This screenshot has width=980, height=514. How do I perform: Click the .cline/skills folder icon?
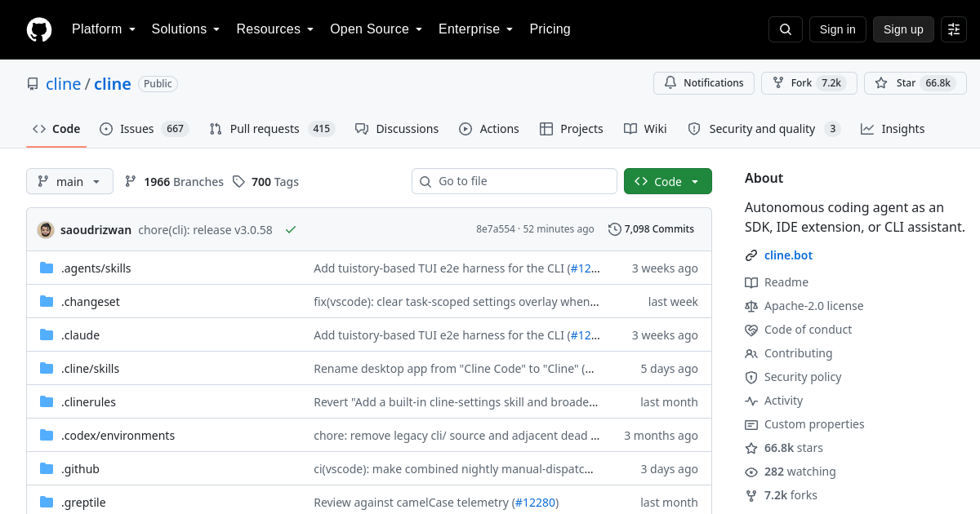(47, 369)
